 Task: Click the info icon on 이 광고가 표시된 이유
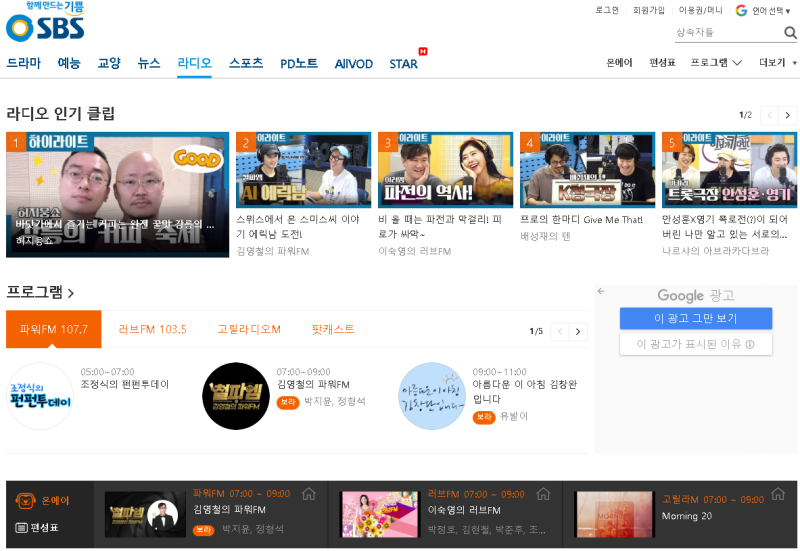[749, 344]
